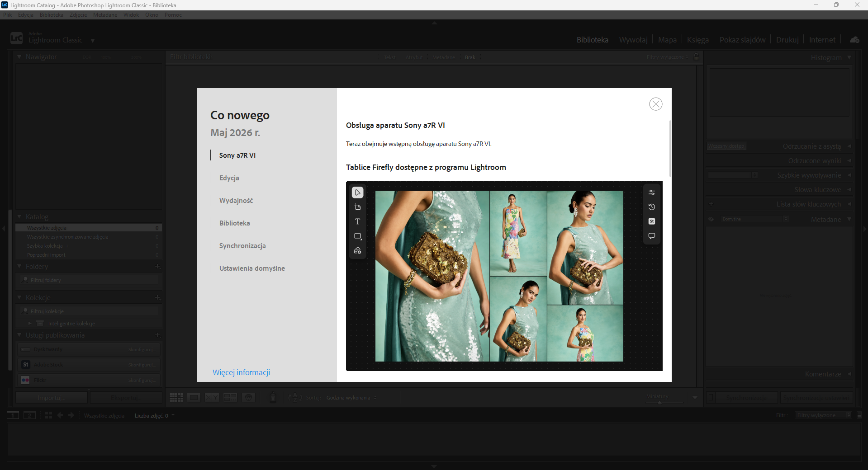
Task: Select the arrow pointer tool in Firefly preview
Action: coord(357,193)
